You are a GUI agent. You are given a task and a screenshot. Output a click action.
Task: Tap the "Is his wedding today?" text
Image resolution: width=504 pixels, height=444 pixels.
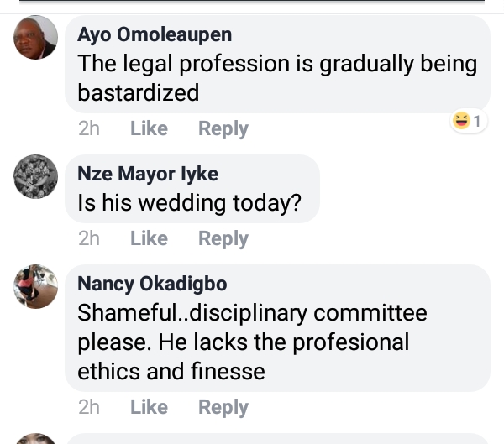(189, 202)
